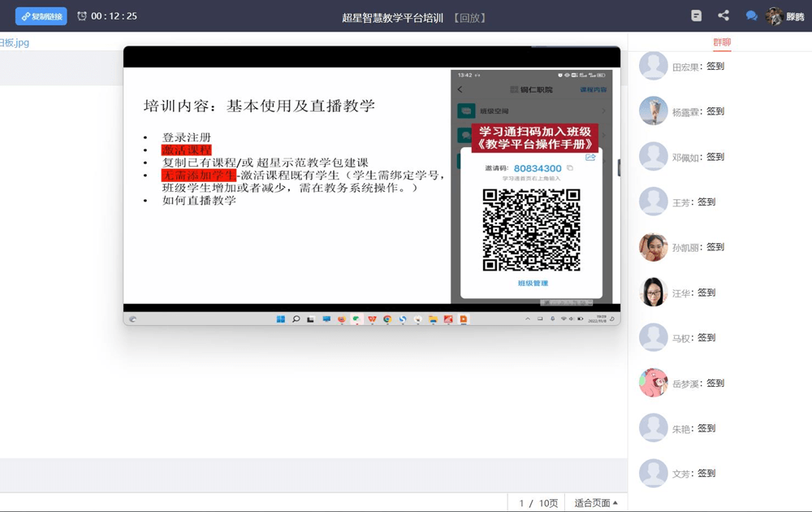Click 岳梦溪's pink cartoon avatar
This screenshot has width=812, height=512.
click(x=653, y=383)
